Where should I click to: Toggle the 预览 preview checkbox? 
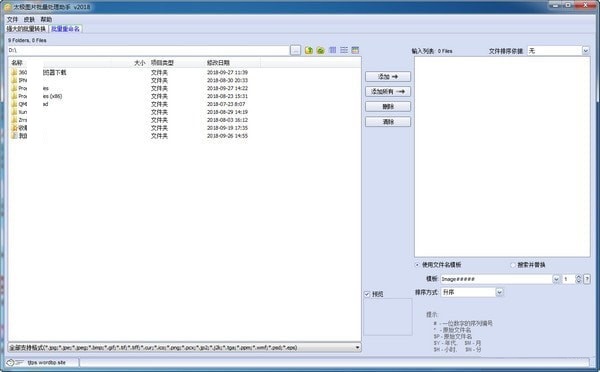click(367, 294)
